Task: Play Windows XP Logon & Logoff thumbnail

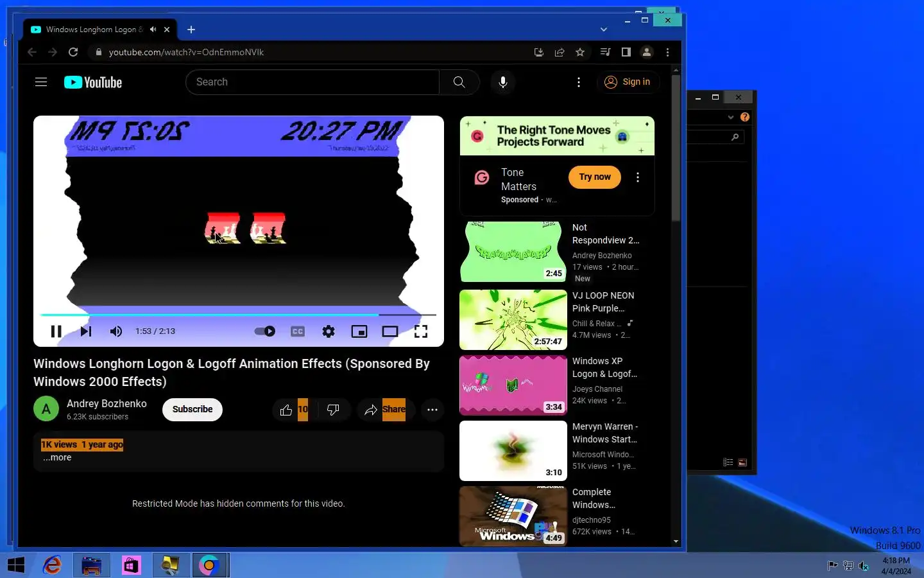Action: (x=513, y=385)
